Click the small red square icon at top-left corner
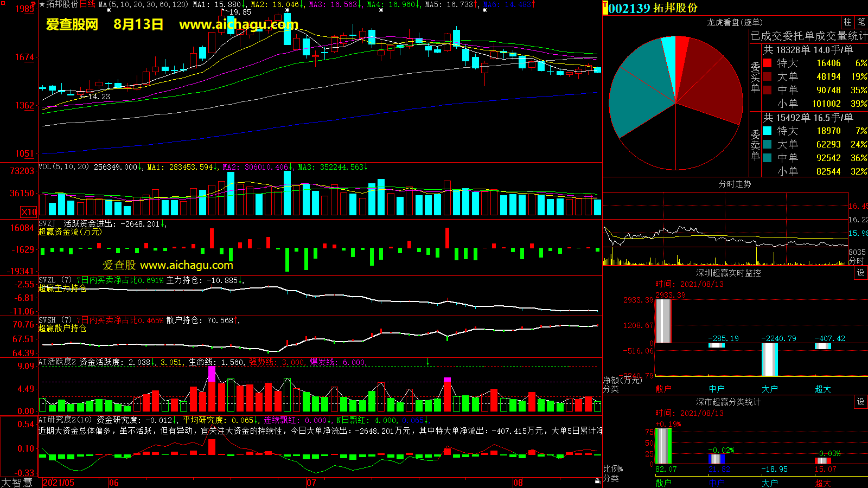 coord(2,2)
